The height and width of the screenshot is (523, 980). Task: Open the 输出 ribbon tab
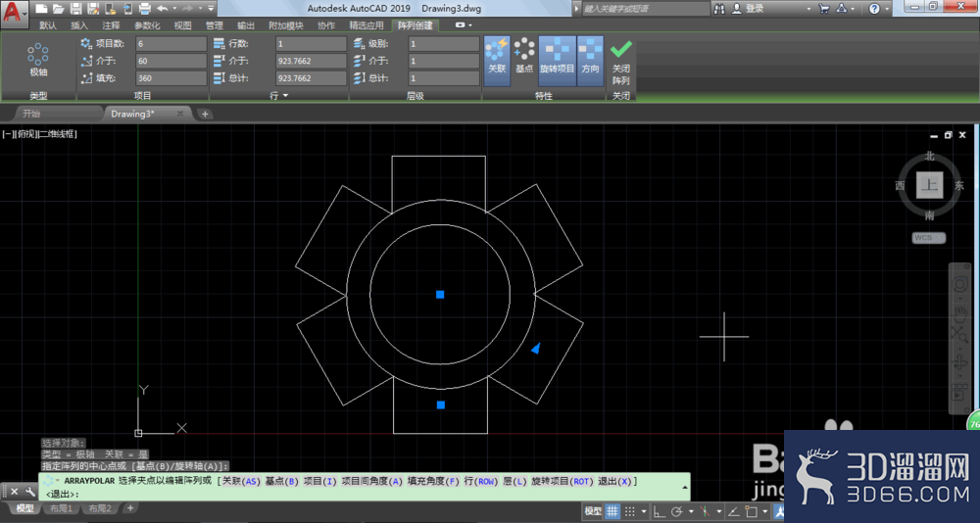tap(246, 25)
